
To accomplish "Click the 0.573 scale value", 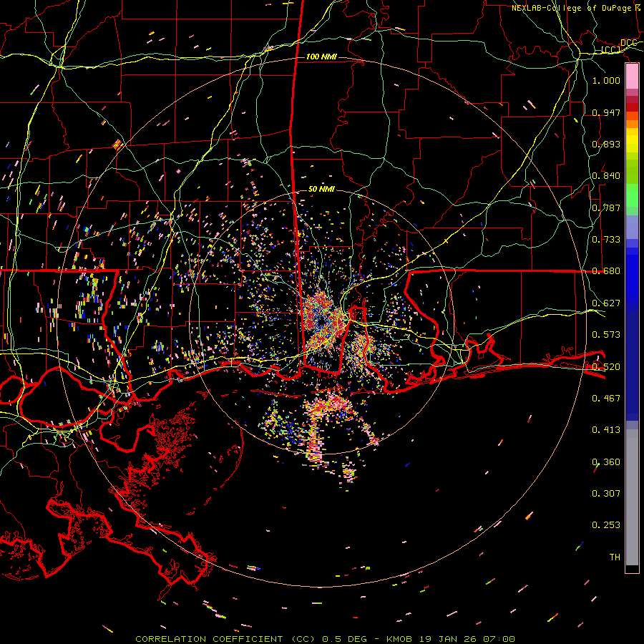I will pos(606,334).
